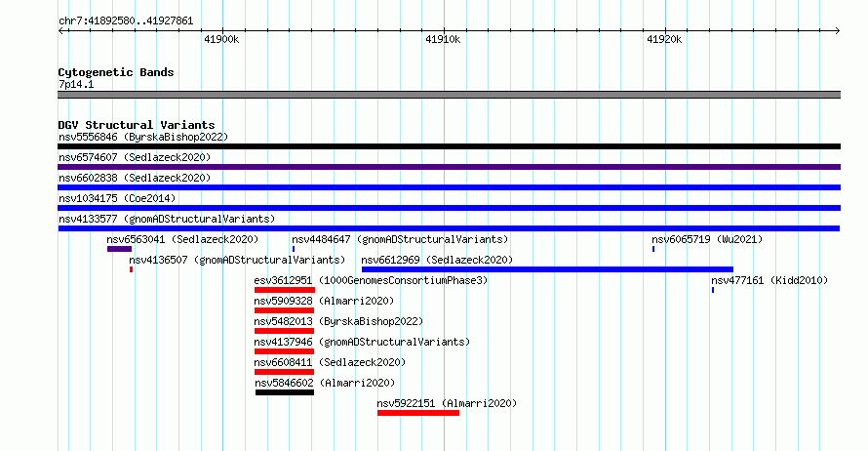This screenshot has width=868, height=451.
Task: Select the red nsv5922151 variant bar
Action: [418, 413]
